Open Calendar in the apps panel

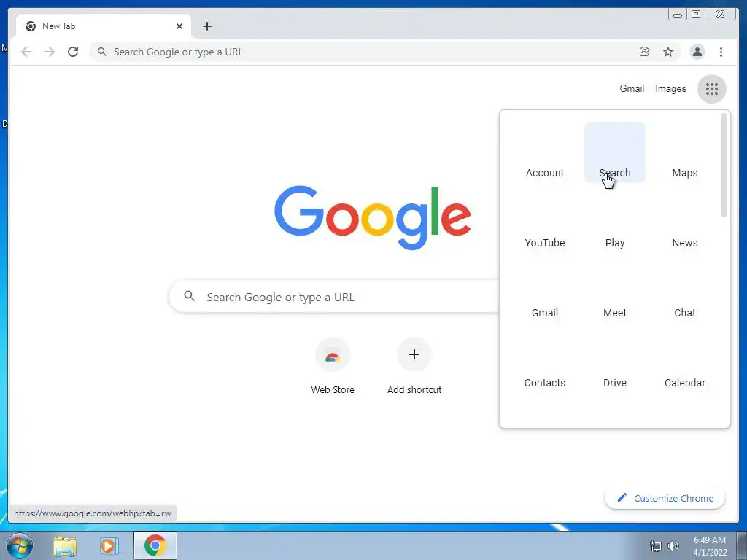[x=684, y=362]
